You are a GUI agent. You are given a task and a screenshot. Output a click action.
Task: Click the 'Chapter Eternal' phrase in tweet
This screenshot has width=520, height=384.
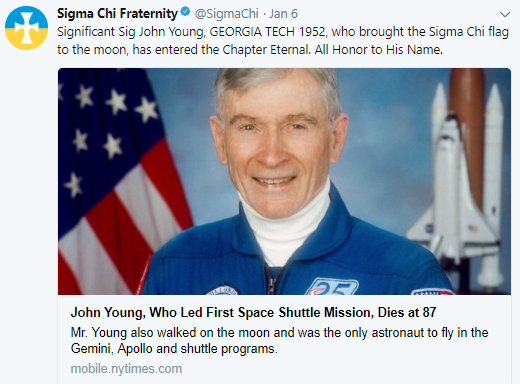pos(266,50)
